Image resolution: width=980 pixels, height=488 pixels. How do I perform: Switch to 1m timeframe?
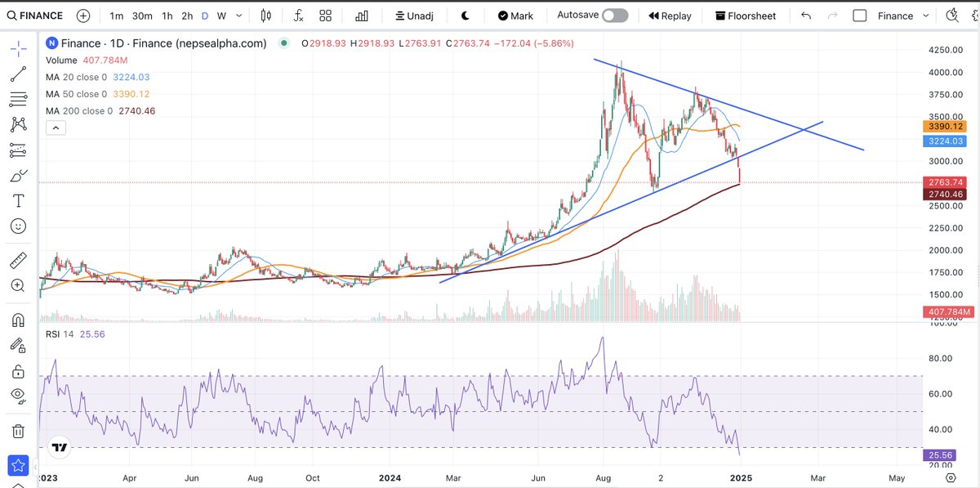click(x=117, y=16)
